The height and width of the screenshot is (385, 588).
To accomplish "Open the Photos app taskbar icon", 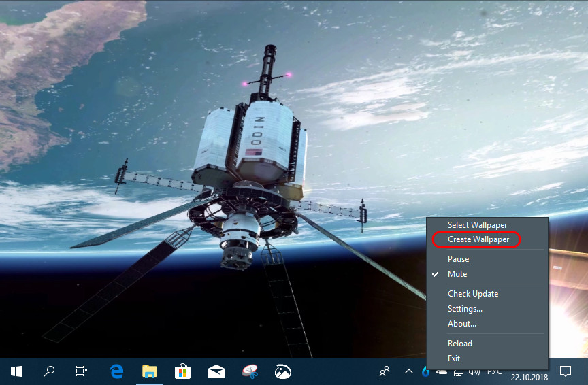I will [282, 371].
